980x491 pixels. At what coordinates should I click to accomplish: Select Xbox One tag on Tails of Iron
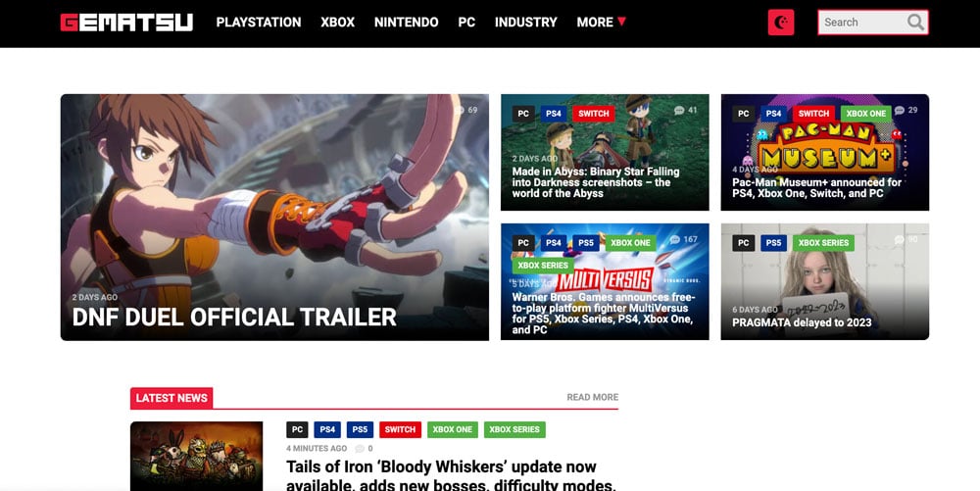click(x=453, y=430)
